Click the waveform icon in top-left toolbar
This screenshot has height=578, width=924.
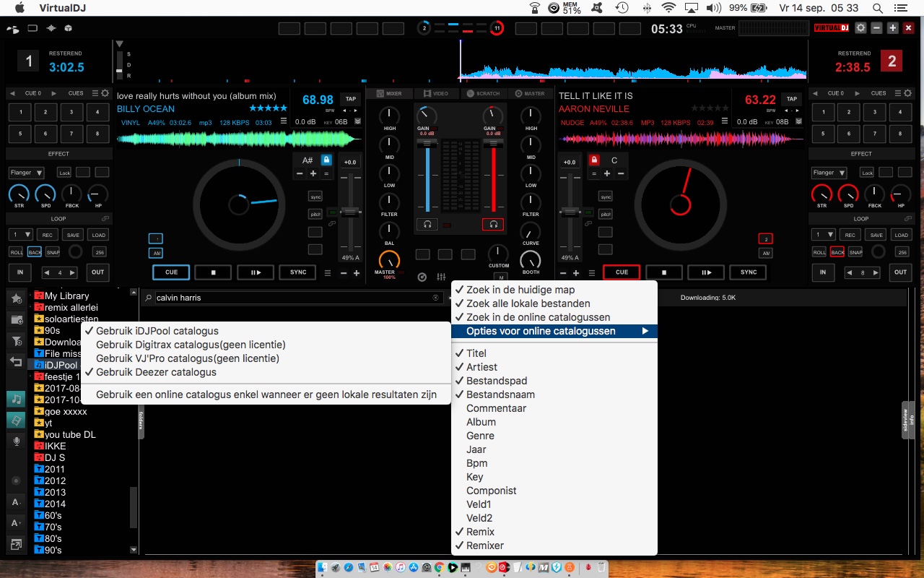click(51, 28)
